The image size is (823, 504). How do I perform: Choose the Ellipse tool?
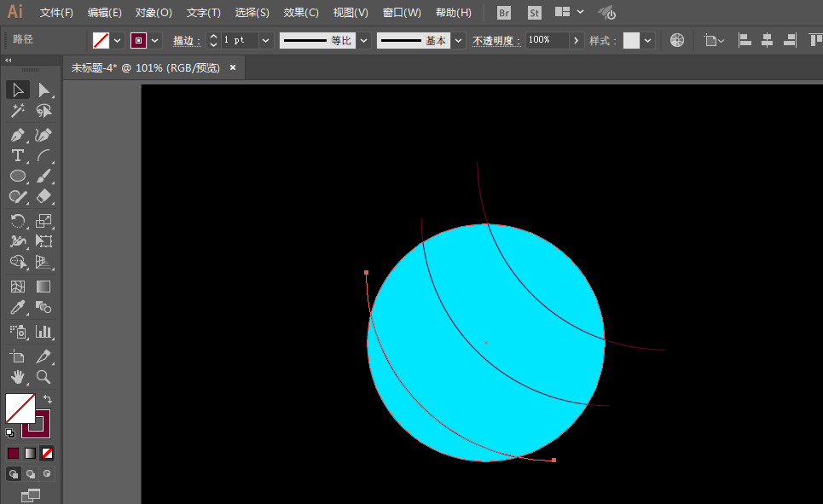click(x=17, y=176)
